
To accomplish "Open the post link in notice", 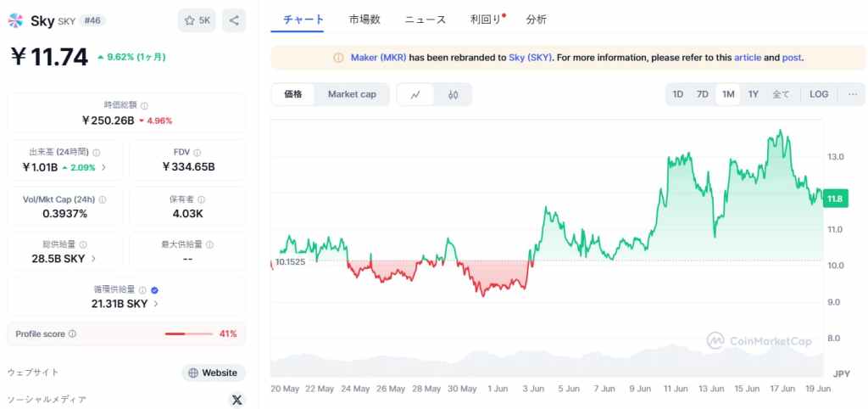I will click(791, 58).
